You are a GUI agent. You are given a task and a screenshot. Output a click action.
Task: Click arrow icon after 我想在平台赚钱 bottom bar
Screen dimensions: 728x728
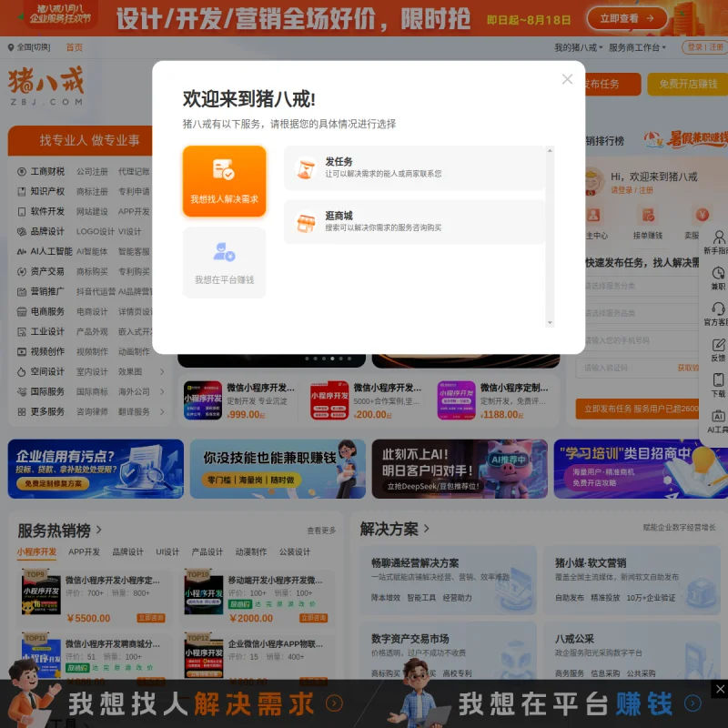(x=693, y=703)
